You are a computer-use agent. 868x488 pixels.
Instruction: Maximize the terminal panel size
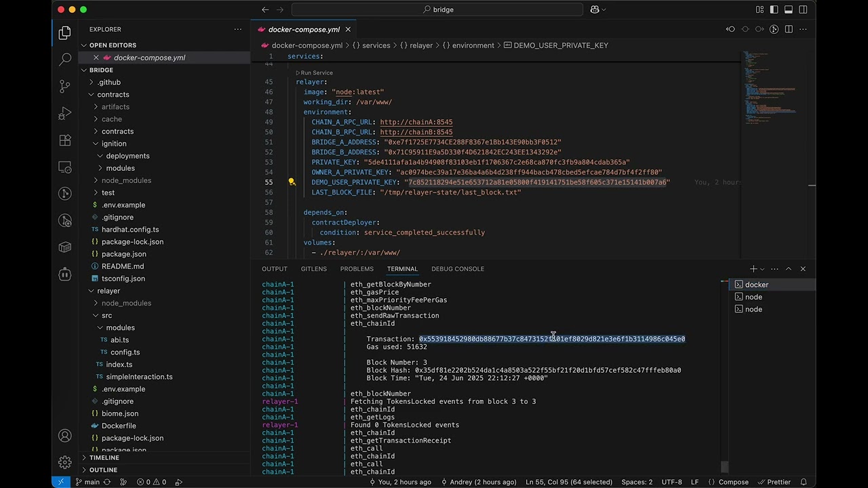pos(788,269)
